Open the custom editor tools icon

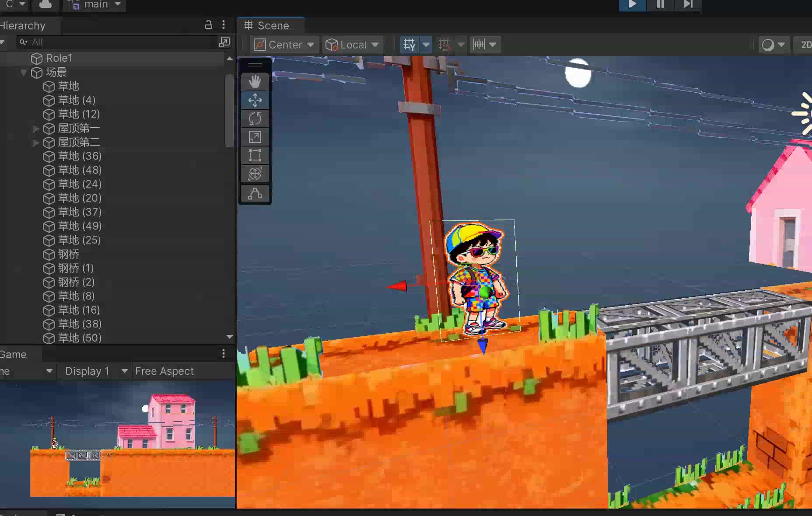pos(255,194)
